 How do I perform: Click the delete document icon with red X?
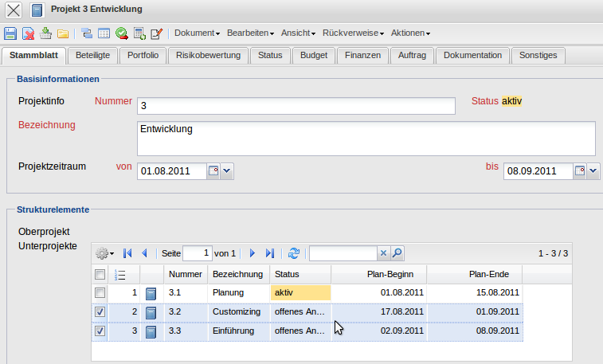coord(28,33)
